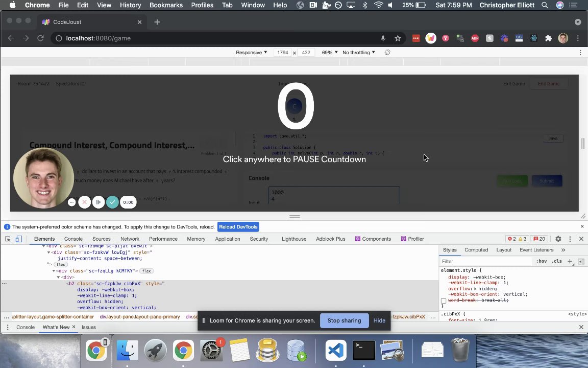588x368 pixels.
Task: Open the Java language selector
Action: click(553, 139)
